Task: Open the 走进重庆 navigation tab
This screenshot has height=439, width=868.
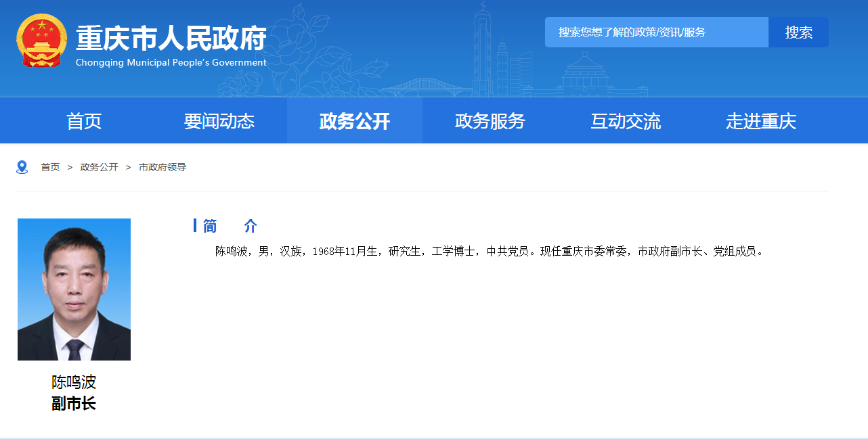Action: (761, 121)
